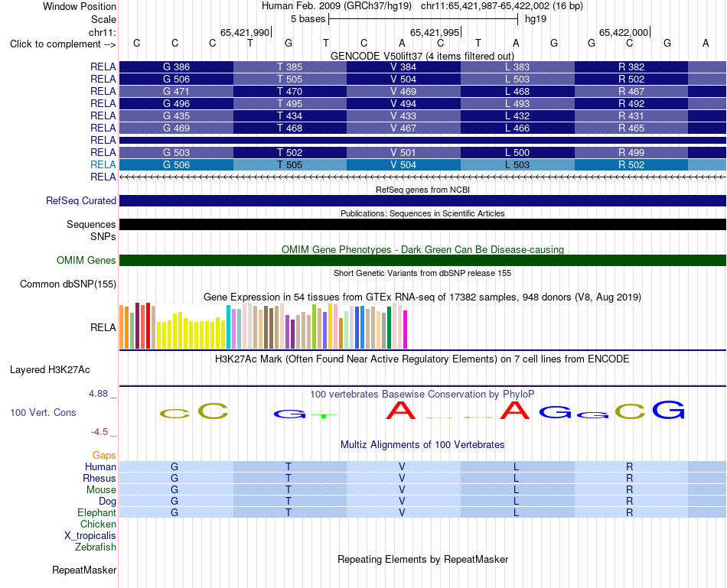Screen dimensions: 727x588
Task: Click the '65,422,000' coordinate label
Action: pos(624,32)
